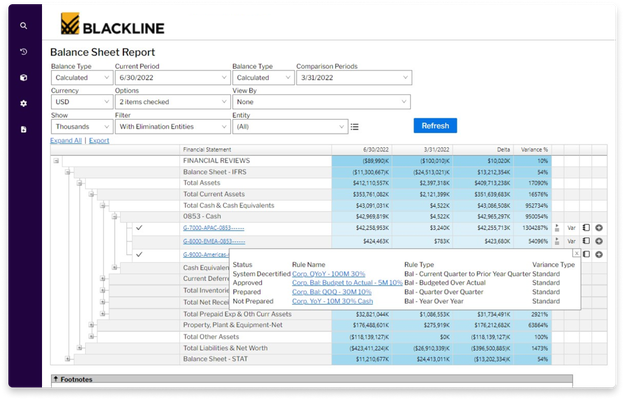Open the cube module icon in sidebar
Screen dimensions: 624x400
[x=23, y=78]
